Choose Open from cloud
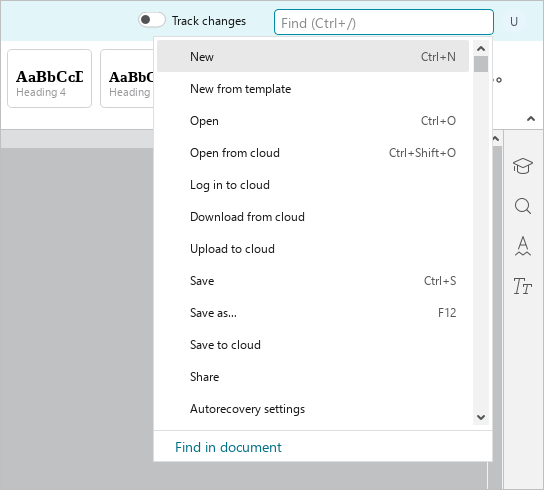 pyautogui.click(x=313, y=153)
